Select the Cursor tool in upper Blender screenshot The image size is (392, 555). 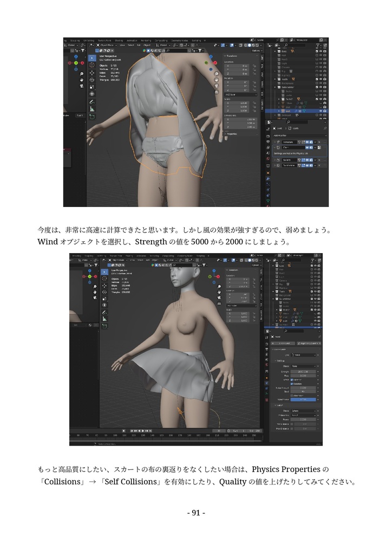(x=92, y=66)
